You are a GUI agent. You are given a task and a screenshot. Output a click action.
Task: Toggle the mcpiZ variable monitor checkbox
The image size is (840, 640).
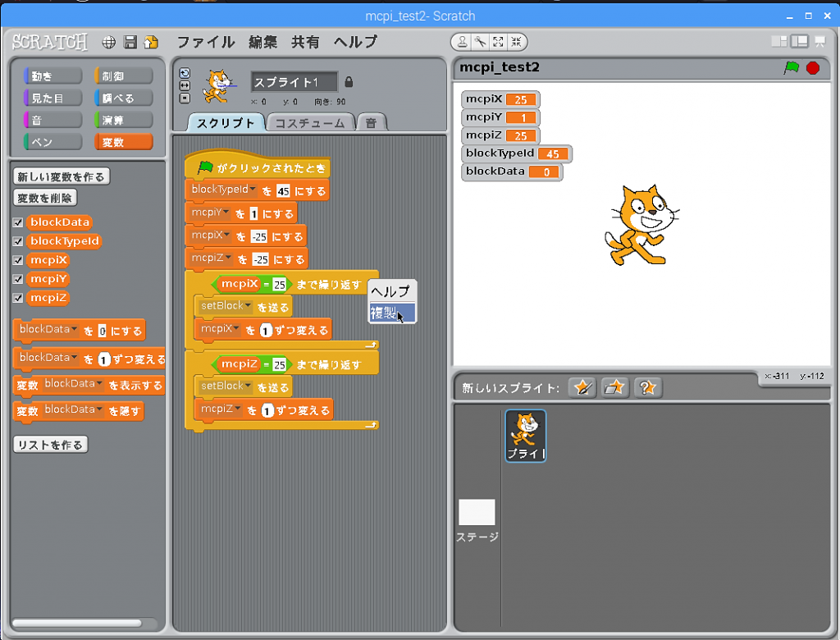pos(18,298)
